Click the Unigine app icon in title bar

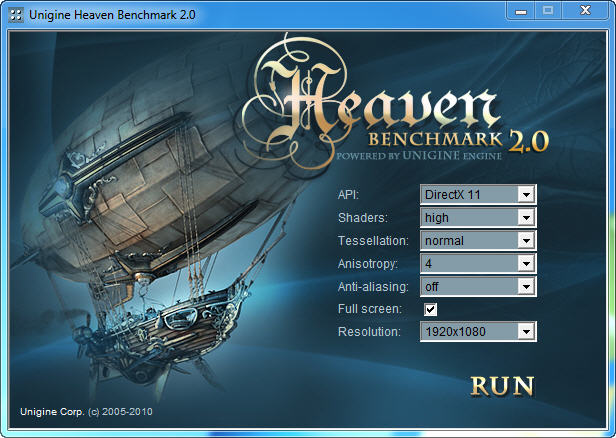point(16,15)
